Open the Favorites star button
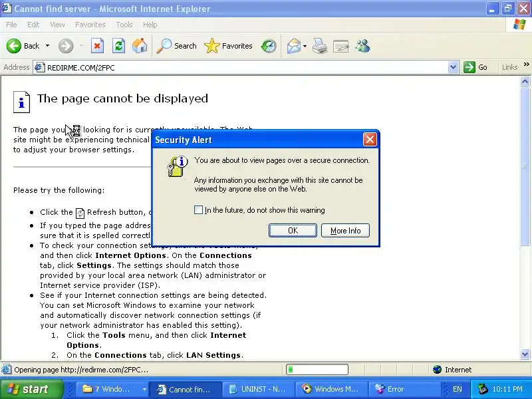Image resolution: width=532 pixels, height=399 pixels. click(x=228, y=46)
